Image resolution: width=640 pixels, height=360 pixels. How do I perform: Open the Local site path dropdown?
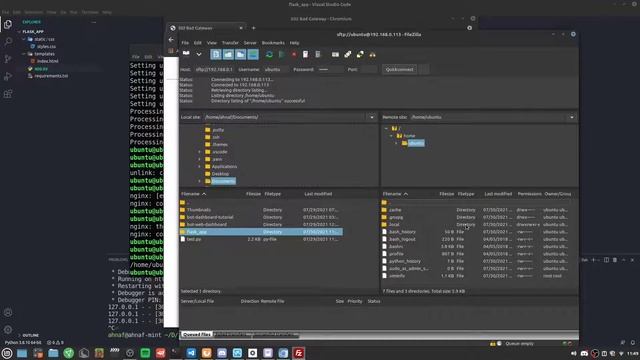coord(372,117)
